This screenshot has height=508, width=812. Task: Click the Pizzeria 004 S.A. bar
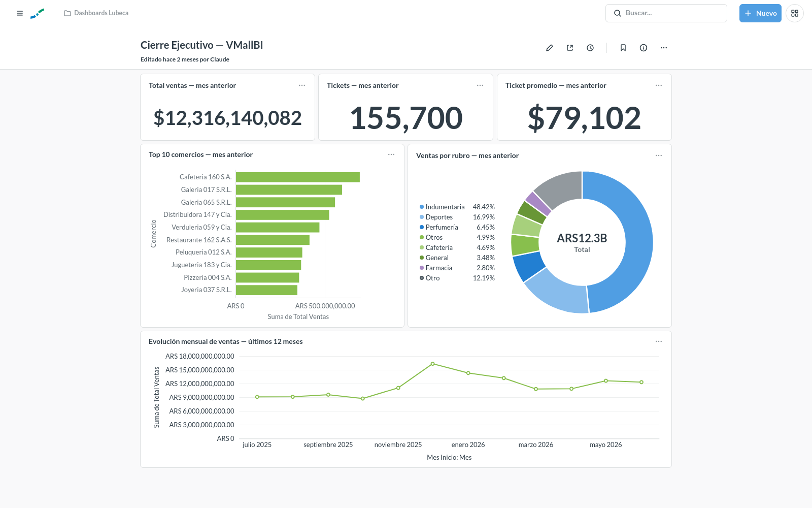(x=267, y=277)
